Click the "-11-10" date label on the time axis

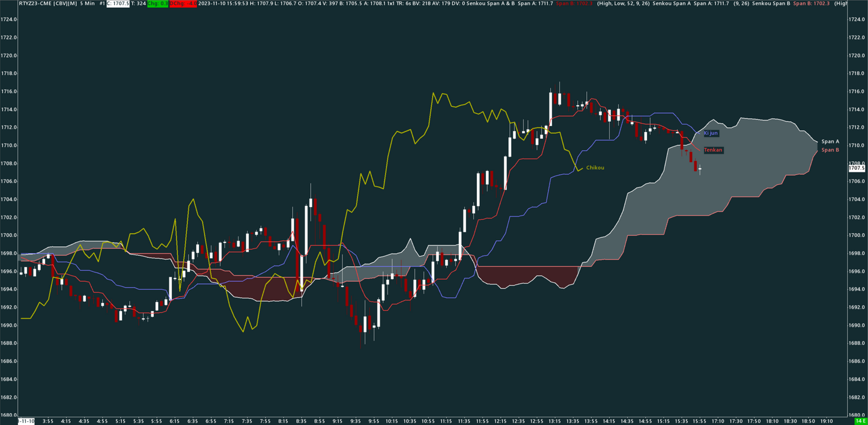(x=25, y=421)
